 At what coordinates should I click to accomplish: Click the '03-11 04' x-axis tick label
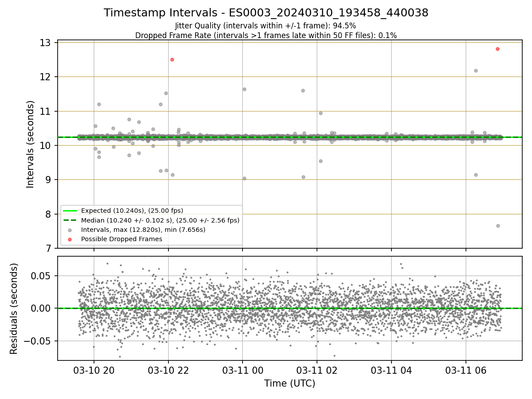(x=391, y=370)
